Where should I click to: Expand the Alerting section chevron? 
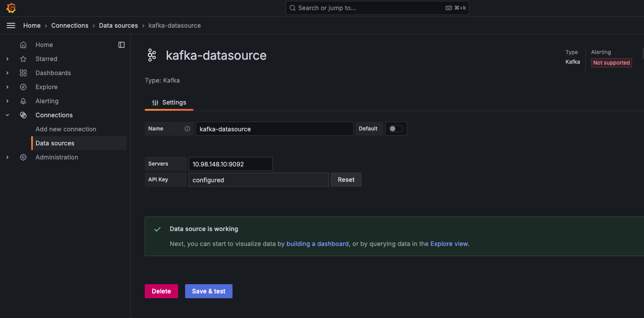point(7,101)
